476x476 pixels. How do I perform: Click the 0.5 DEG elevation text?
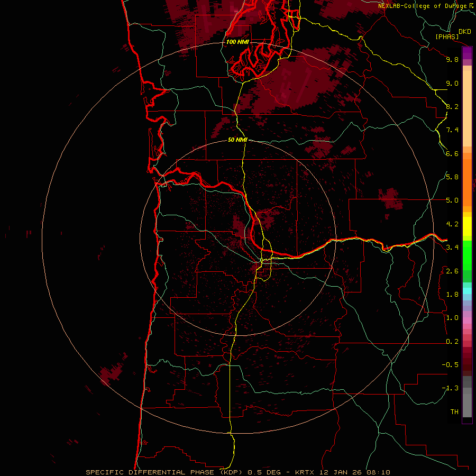264,472
